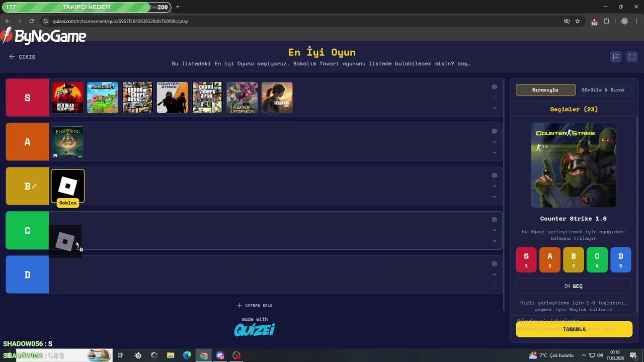Viewport: 644px width, 362px height.
Task: Click the crossed-eye tracking icon in address bar
Action: pyautogui.click(x=567, y=21)
